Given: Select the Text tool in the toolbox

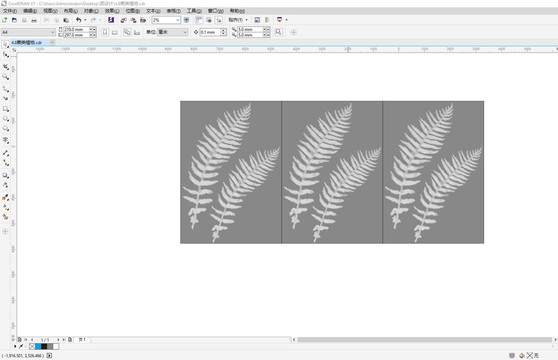Looking at the screenshot, I should pyautogui.click(x=5, y=141).
